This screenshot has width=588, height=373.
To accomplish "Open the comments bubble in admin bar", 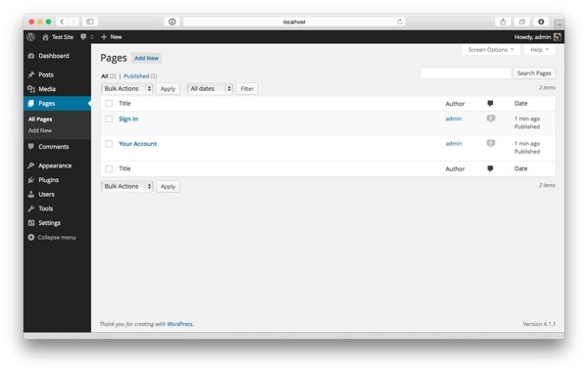I will (x=83, y=36).
